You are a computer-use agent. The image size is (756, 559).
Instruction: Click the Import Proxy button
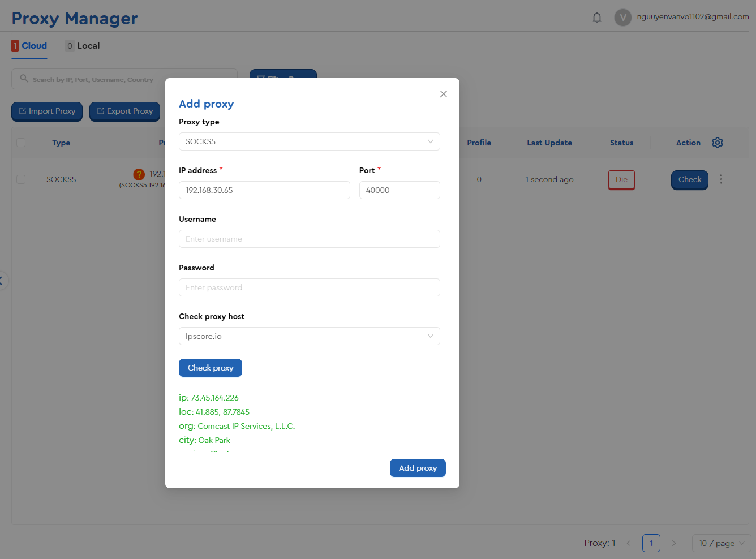(x=47, y=111)
